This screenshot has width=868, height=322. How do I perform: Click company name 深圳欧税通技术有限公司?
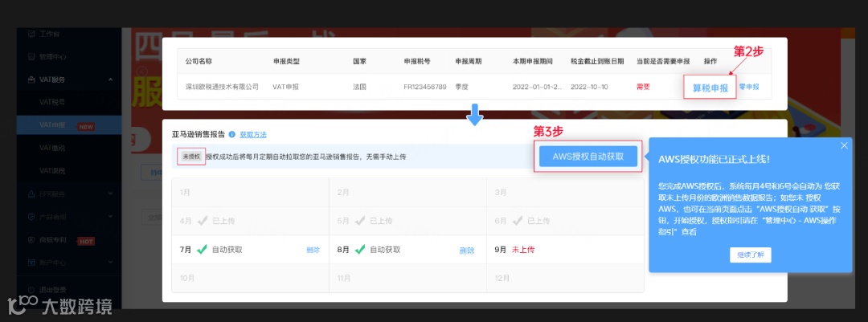tap(222, 87)
